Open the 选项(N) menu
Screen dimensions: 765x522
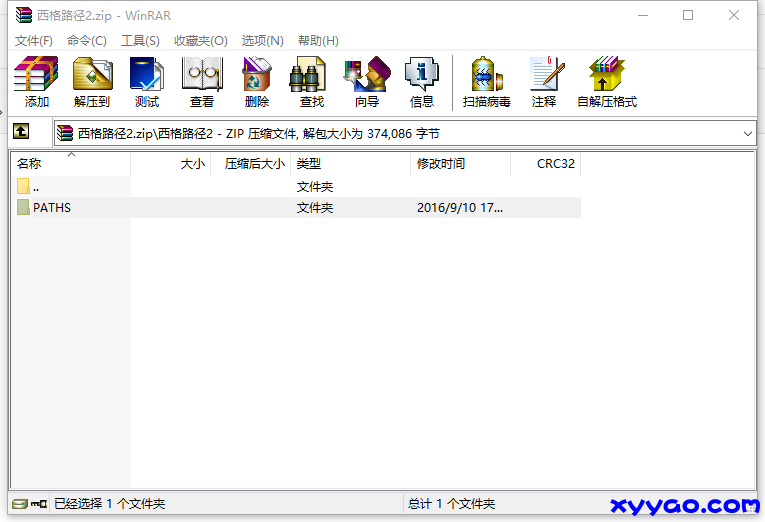[262, 40]
